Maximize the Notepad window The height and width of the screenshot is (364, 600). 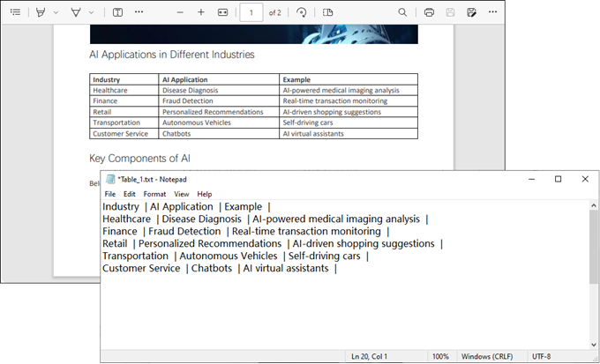click(558, 179)
